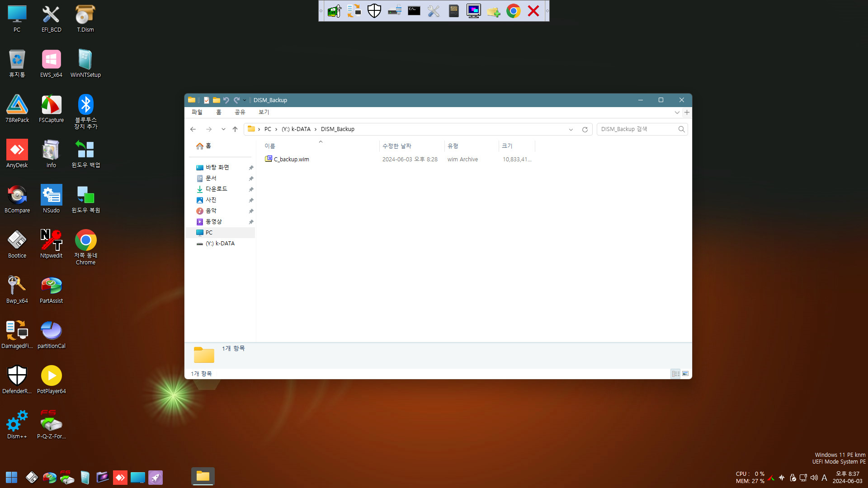Open the Bwp_x64 desktop icon

17,290
